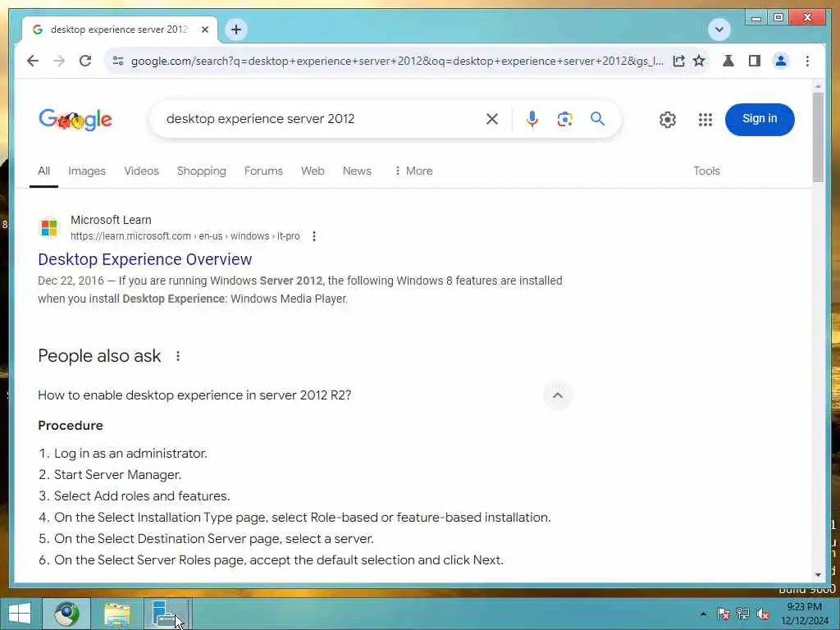Show hidden system tray icons arrow
This screenshot has height=630, width=840.
coord(703,614)
